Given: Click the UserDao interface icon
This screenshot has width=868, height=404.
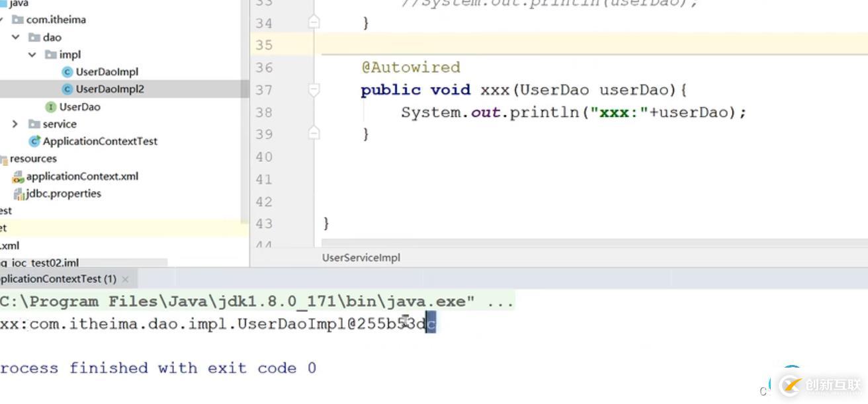Looking at the screenshot, I should 50,107.
